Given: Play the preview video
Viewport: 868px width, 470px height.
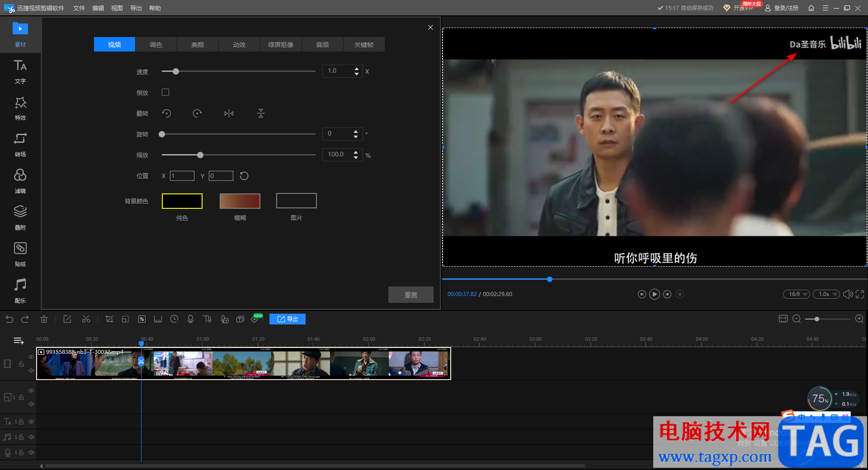Looking at the screenshot, I should 654,294.
